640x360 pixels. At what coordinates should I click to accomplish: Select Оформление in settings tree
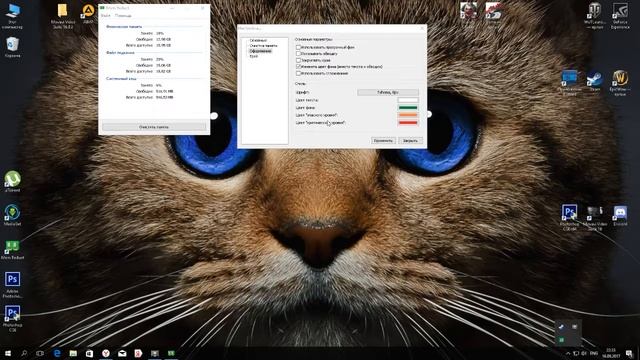(260, 51)
